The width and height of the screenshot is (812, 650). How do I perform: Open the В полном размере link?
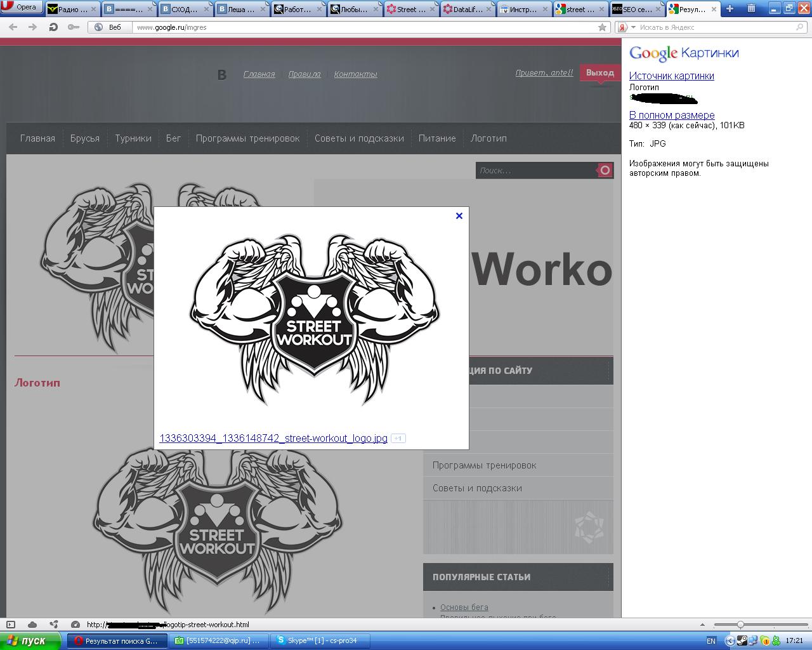tap(671, 115)
